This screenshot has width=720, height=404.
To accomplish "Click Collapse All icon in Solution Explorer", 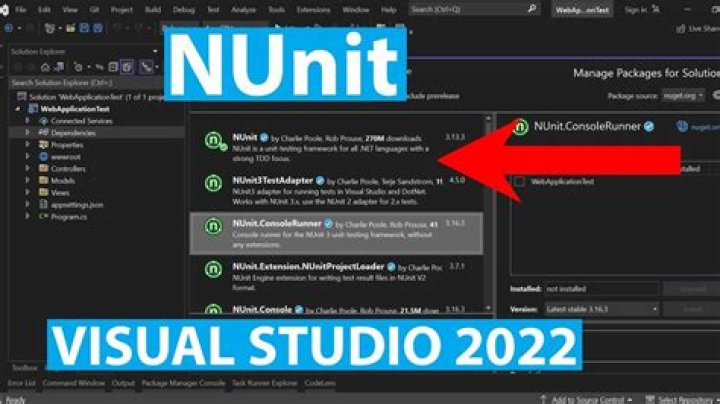I will [x=113, y=67].
